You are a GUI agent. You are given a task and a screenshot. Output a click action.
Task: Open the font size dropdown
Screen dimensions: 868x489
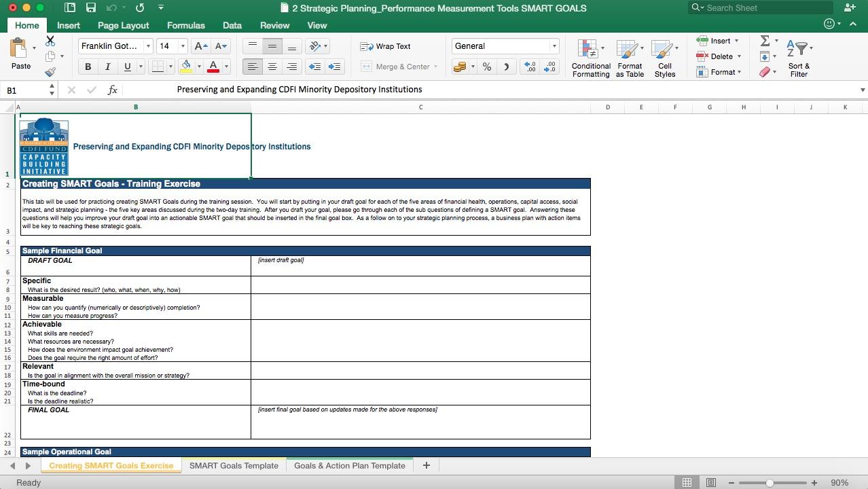point(182,46)
